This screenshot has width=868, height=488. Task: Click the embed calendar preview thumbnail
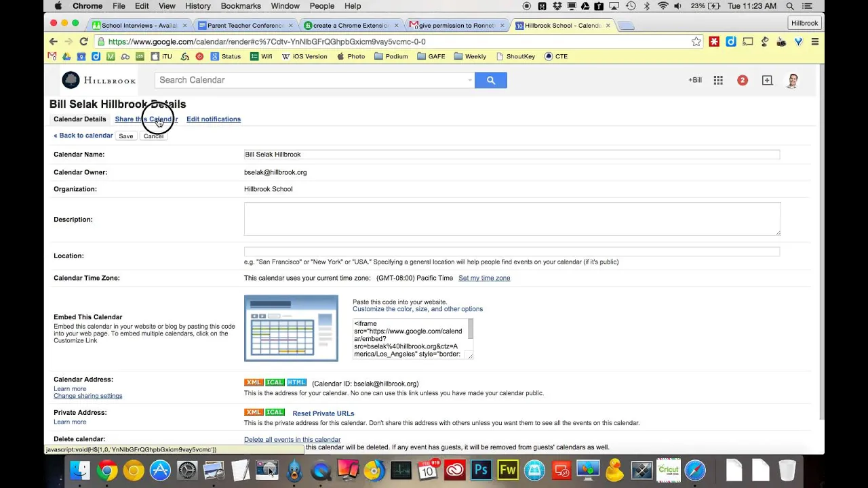pyautogui.click(x=291, y=328)
